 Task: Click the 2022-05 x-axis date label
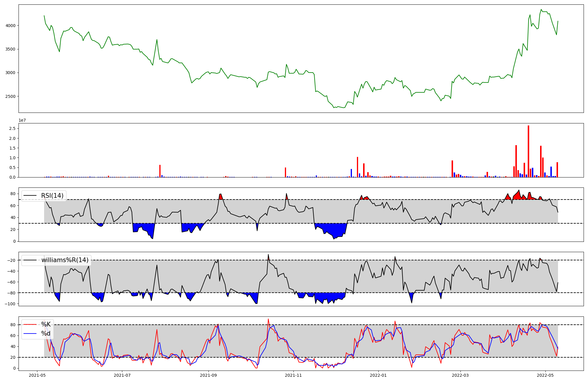(545, 375)
